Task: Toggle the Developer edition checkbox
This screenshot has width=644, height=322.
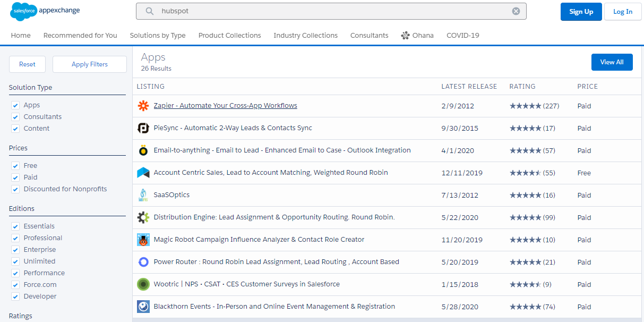Action: click(15, 296)
